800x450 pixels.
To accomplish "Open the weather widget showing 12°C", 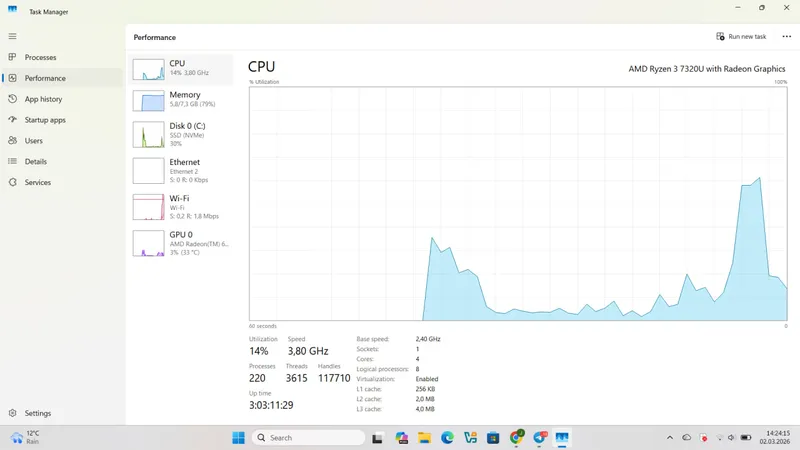I will pos(26,437).
